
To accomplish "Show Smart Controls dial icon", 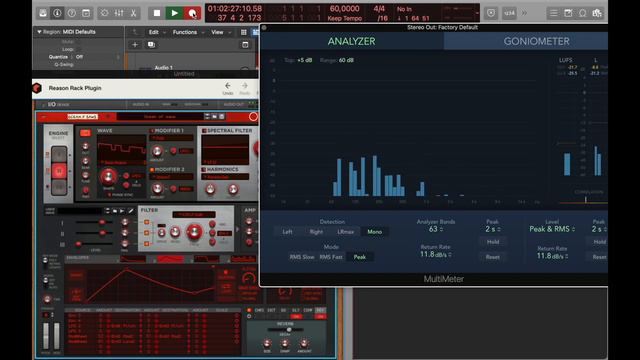I will coord(104,13).
